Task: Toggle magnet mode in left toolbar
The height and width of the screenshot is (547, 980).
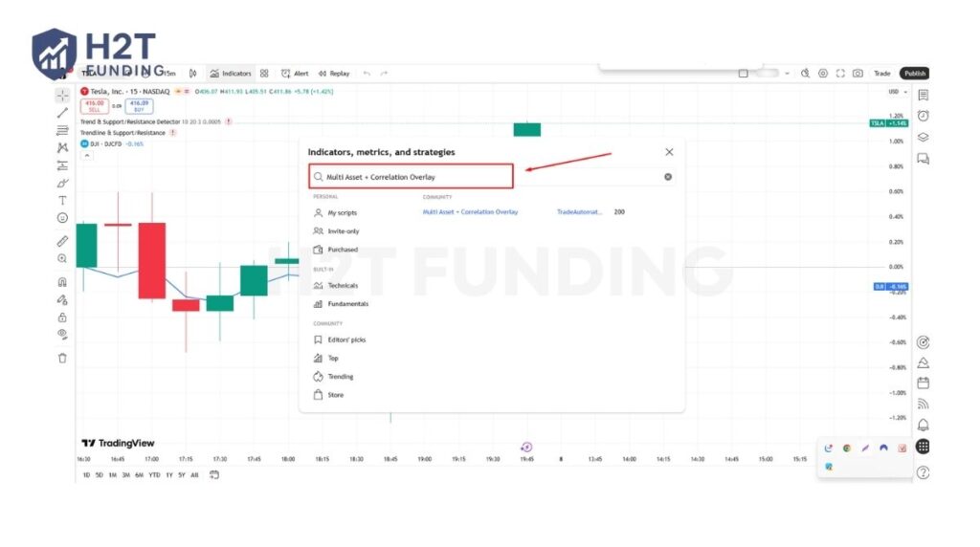Action: point(62,281)
